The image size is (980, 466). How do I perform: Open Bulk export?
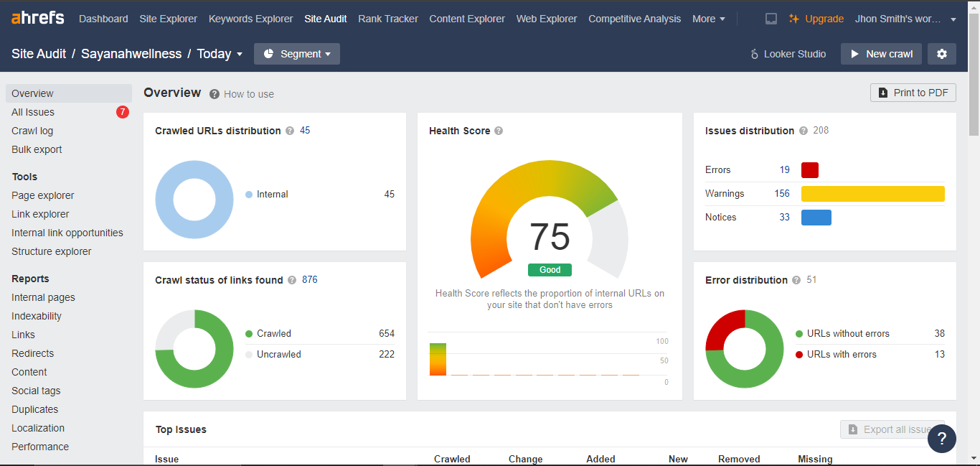coord(37,149)
